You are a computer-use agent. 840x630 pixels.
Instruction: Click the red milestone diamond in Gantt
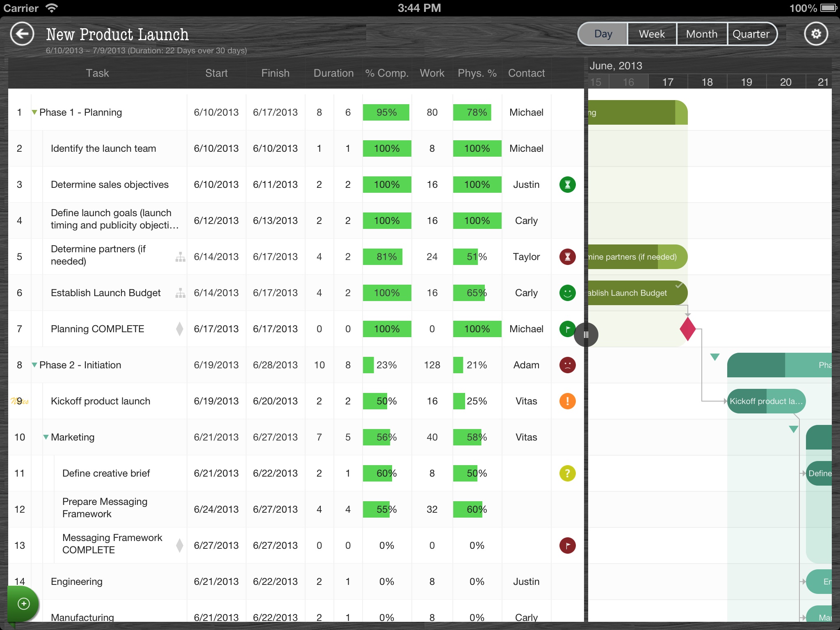pos(687,329)
